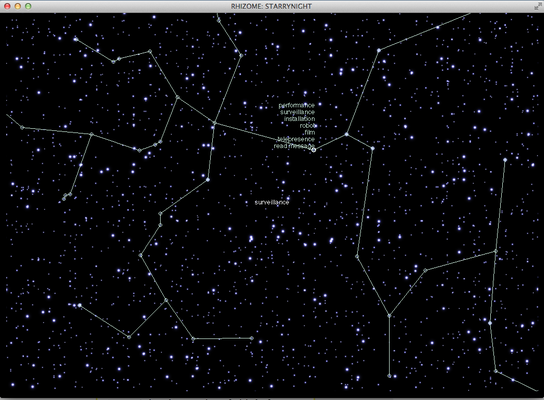Screen dimensions: 544x400
Task: Click the green zoom window button
Action: (x=28, y=6)
